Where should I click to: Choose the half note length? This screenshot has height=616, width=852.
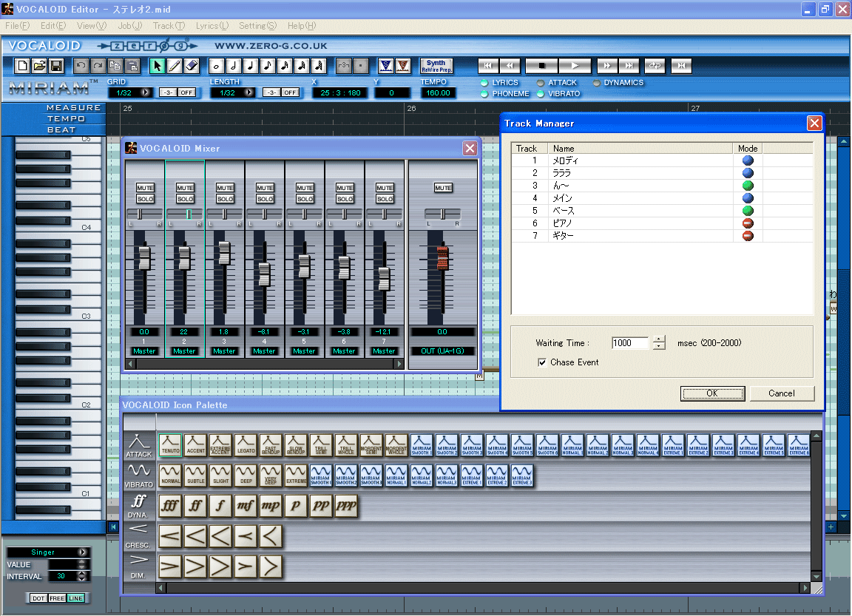coord(233,67)
